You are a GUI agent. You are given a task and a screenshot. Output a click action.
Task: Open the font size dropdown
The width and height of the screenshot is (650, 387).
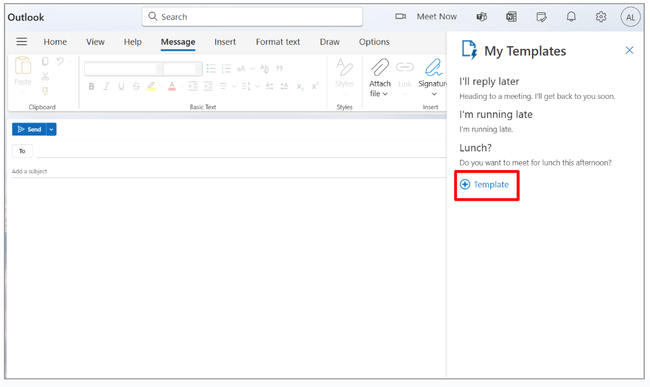(198, 69)
